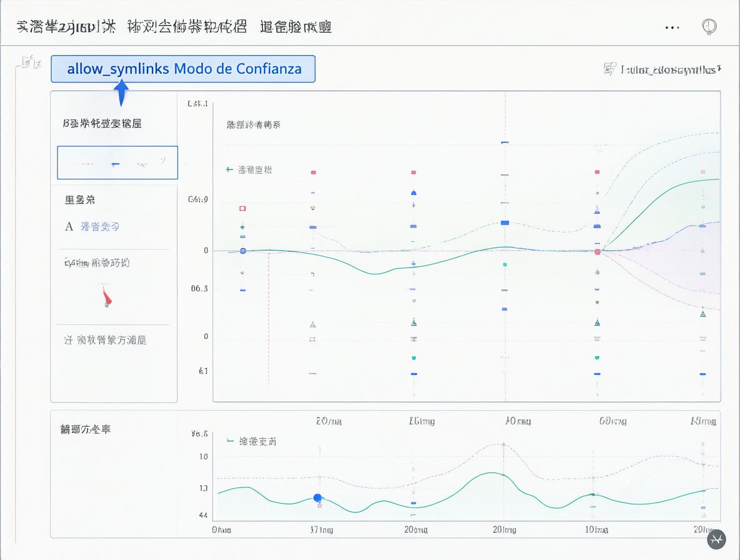Click the light bulb icon in the title bar
Screen dimensions: 740x560
[x=709, y=27]
